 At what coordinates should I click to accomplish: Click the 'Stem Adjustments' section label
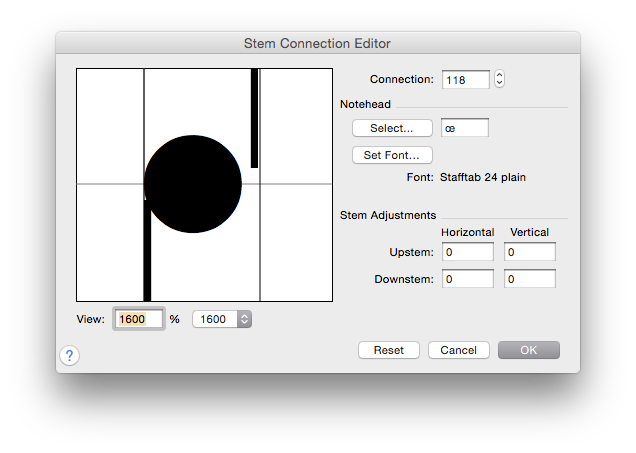[x=388, y=215]
